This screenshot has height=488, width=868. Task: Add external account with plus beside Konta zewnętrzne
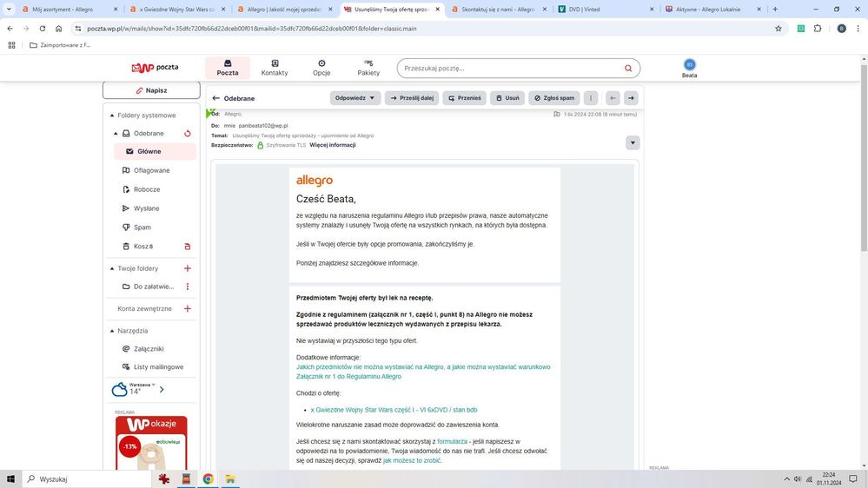[x=187, y=308]
